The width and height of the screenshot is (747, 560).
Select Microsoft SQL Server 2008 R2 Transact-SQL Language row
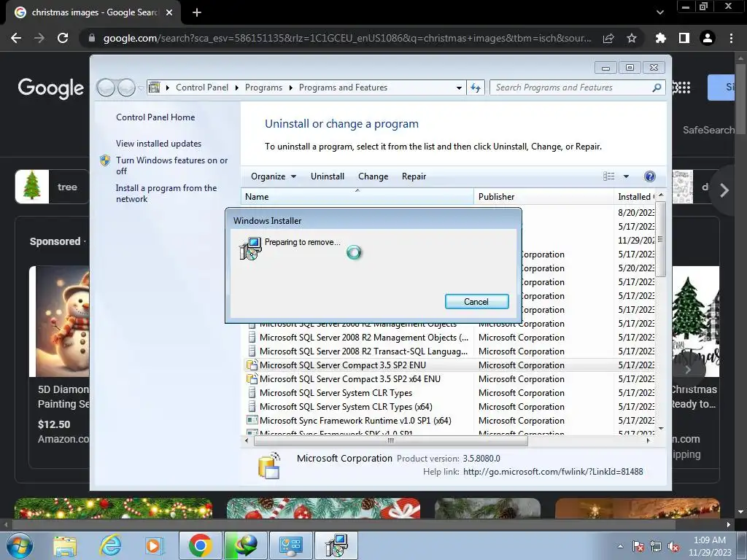(x=363, y=351)
